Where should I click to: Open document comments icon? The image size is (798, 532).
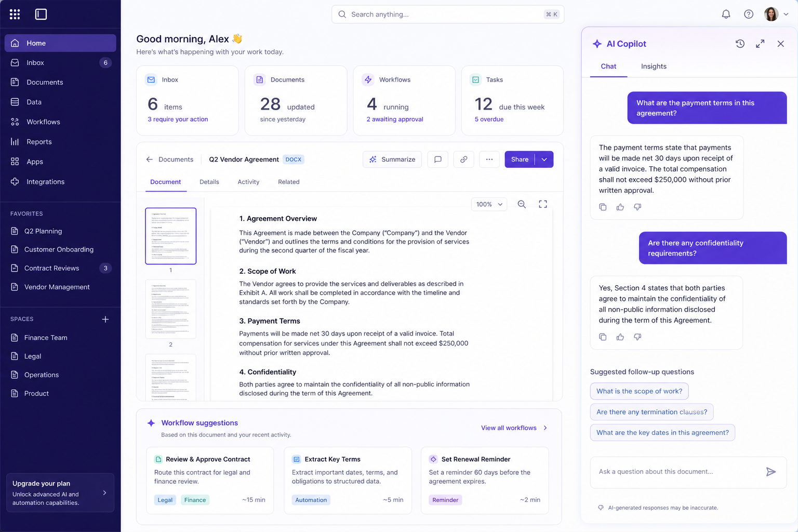click(x=438, y=159)
